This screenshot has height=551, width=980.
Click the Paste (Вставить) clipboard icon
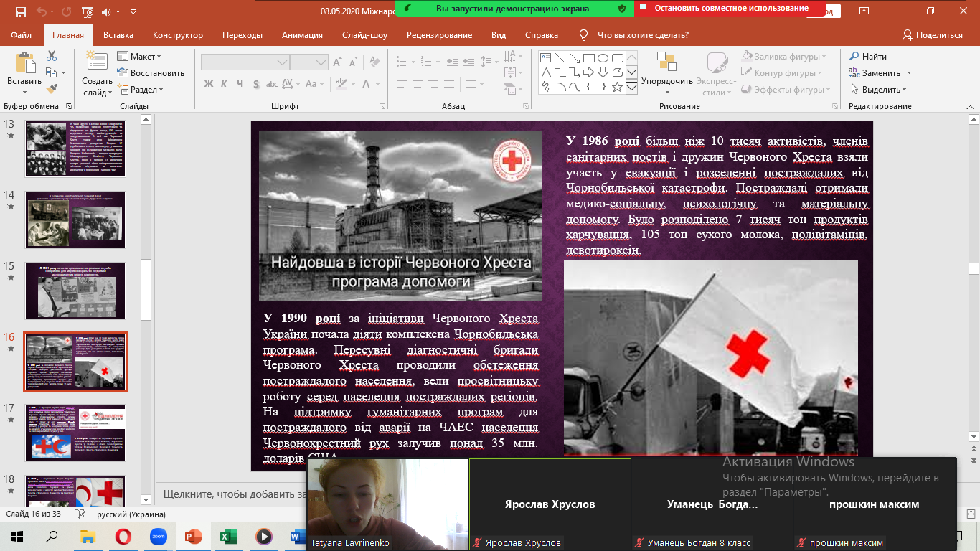(x=25, y=63)
